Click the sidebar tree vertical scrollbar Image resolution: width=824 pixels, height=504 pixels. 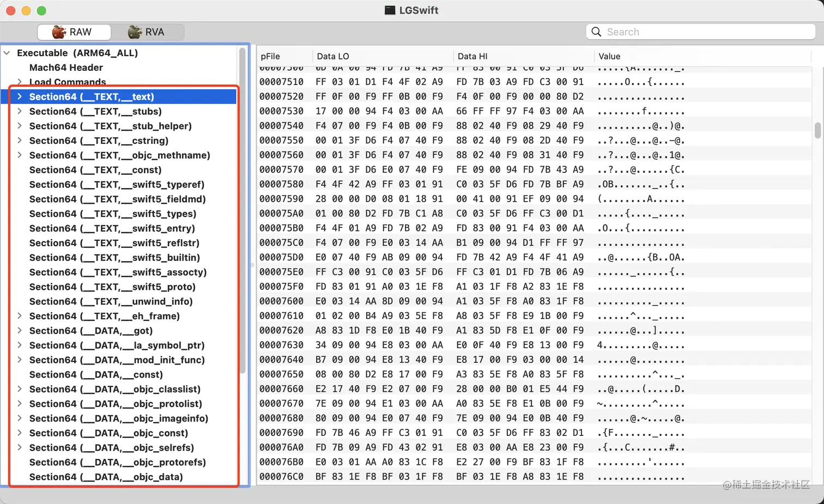click(x=243, y=210)
